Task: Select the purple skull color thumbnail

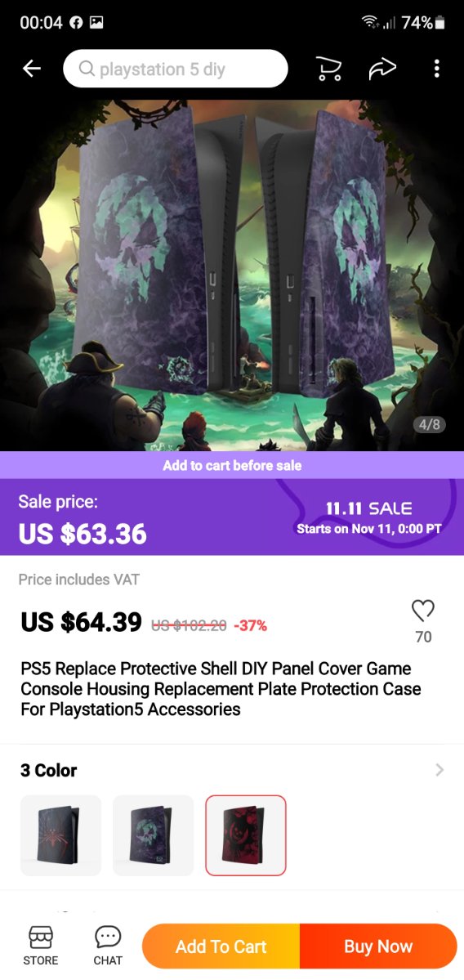Action: coord(153,835)
